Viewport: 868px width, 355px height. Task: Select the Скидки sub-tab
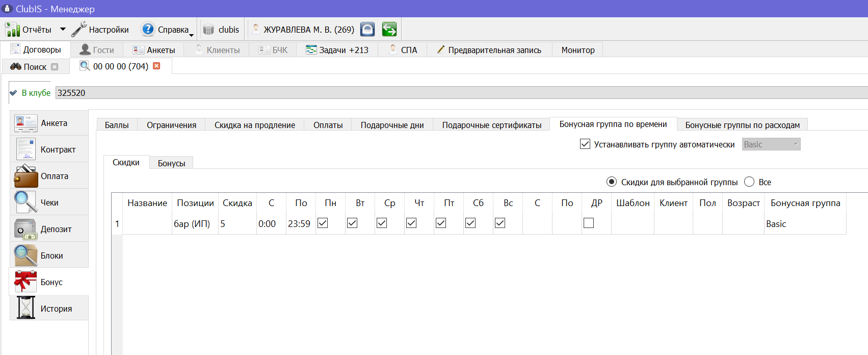pyautogui.click(x=126, y=162)
